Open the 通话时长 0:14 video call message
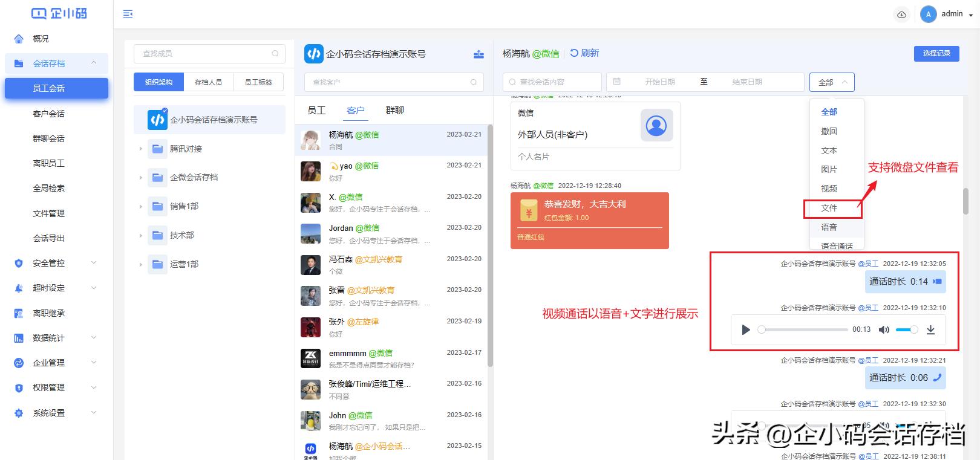Screen dimensions: 980x460 [x=906, y=282]
